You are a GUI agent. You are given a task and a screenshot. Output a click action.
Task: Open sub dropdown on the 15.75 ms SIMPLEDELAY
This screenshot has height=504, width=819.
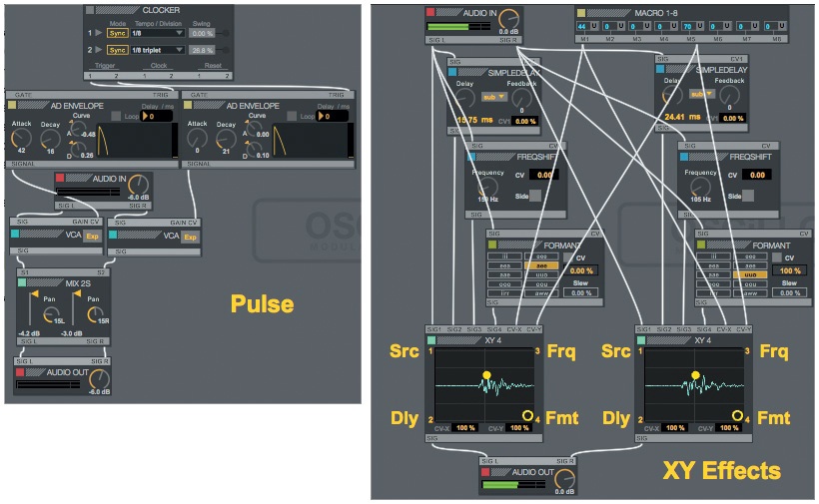493,97
